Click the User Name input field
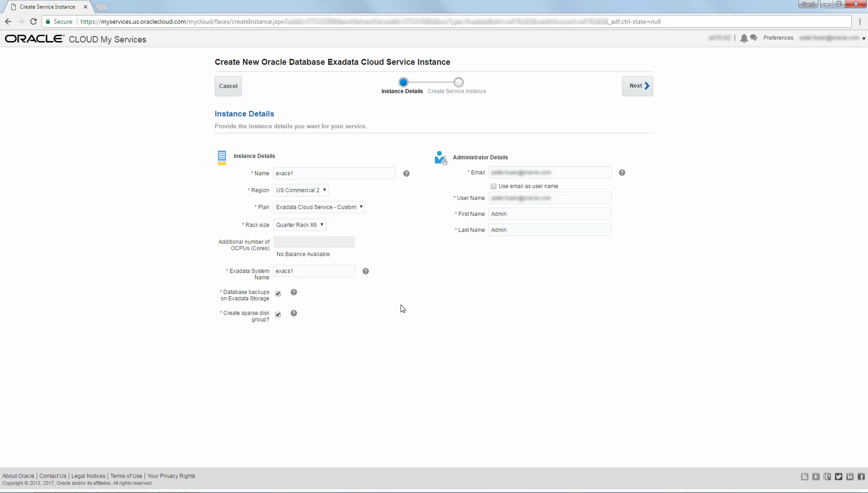The image size is (868, 493). click(x=550, y=198)
